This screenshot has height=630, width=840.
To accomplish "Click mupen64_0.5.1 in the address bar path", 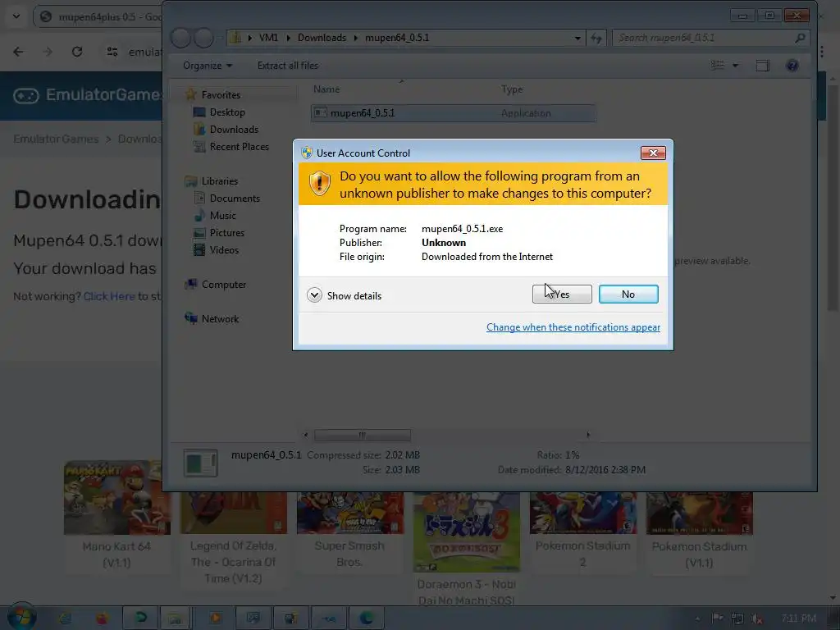I will point(397,38).
